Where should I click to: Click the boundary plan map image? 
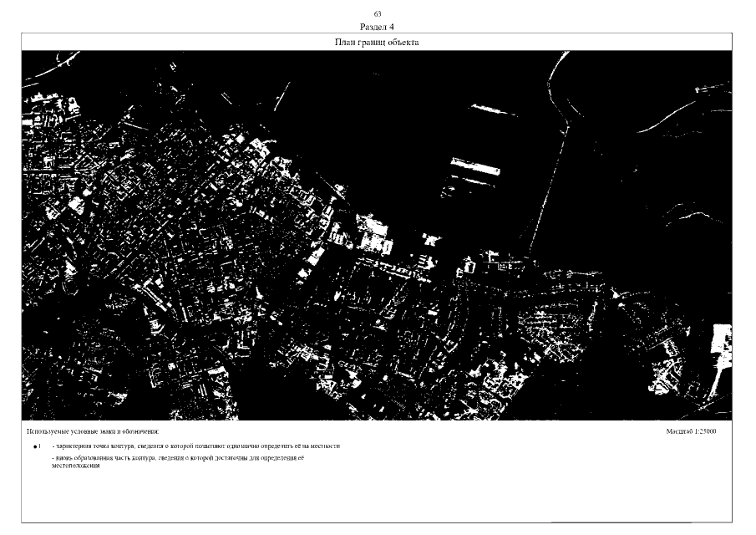(378, 236)
